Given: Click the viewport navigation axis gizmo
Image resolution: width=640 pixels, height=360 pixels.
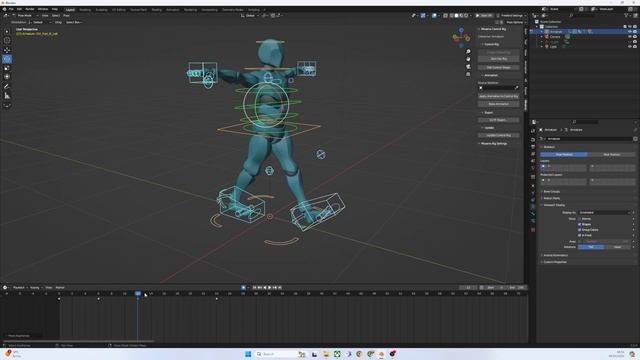Looking at the screenshot, I should 461,37.
